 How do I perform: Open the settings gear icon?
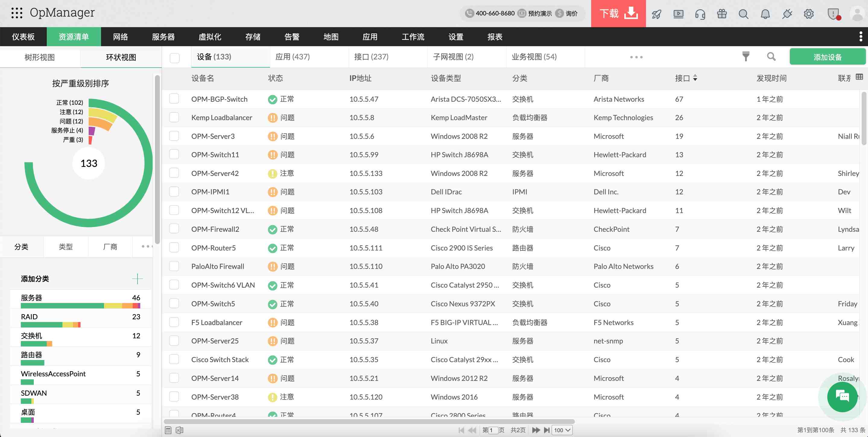[809, 14]
